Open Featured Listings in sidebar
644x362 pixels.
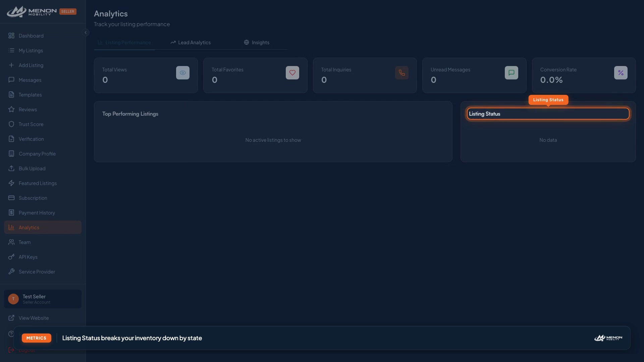(x=43, y=183)
